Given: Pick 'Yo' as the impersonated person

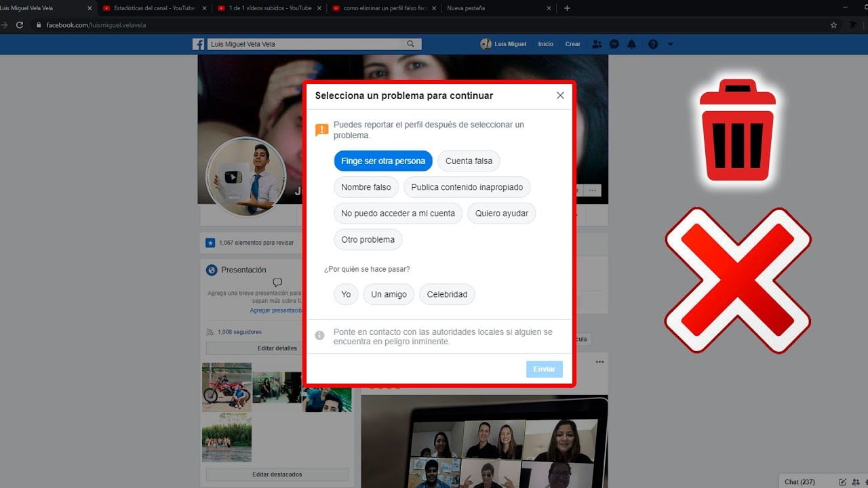Looking at the screenshot, I should (346, 294).
